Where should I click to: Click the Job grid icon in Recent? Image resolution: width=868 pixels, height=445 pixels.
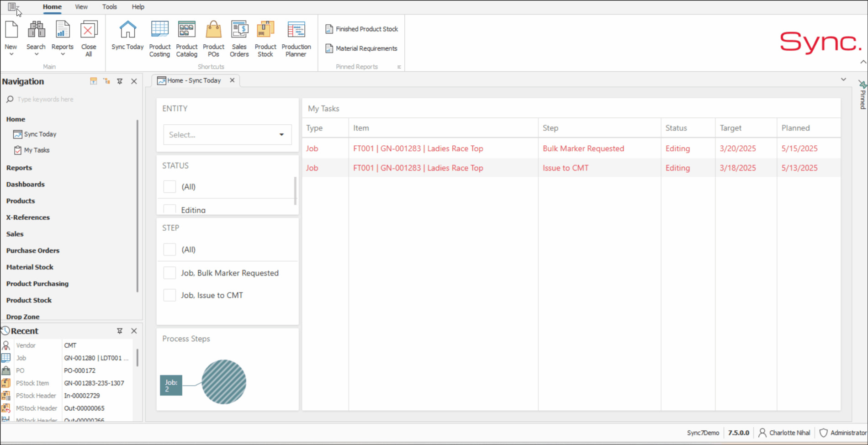coord(6,358)
